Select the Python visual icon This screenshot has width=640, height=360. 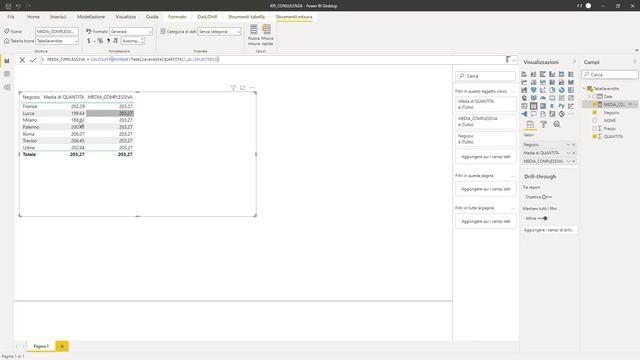[562, 106]
